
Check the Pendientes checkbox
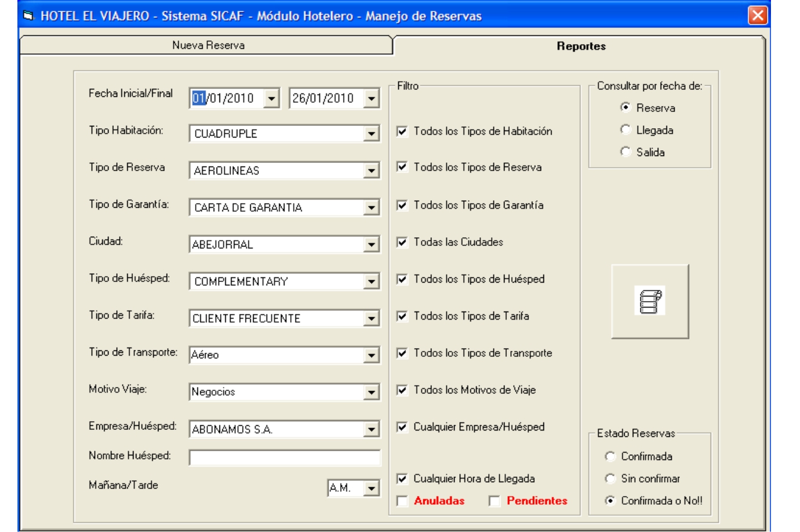pos(495,501)
